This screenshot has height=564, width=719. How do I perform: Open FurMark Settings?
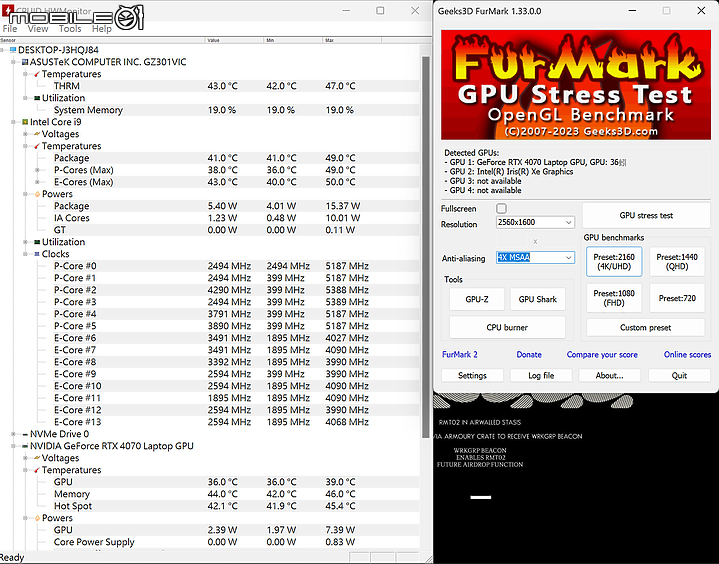[472, 375]
